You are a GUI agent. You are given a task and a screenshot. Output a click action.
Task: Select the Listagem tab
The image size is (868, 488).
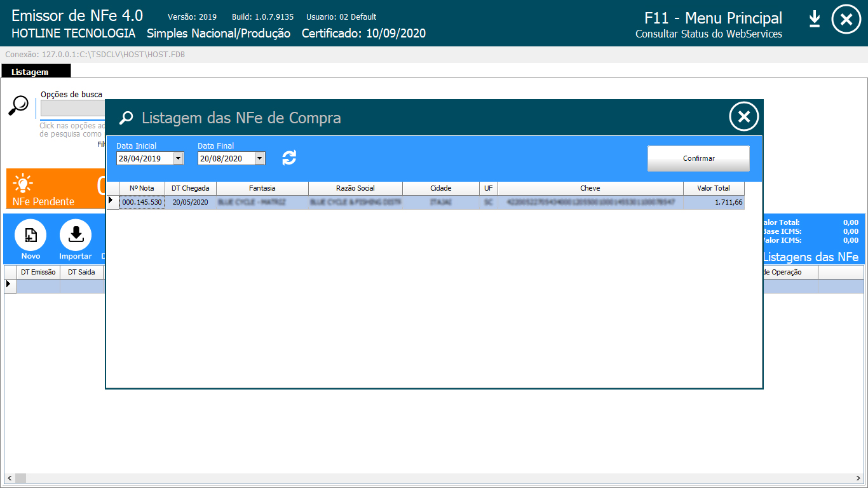tap(30, 72)
